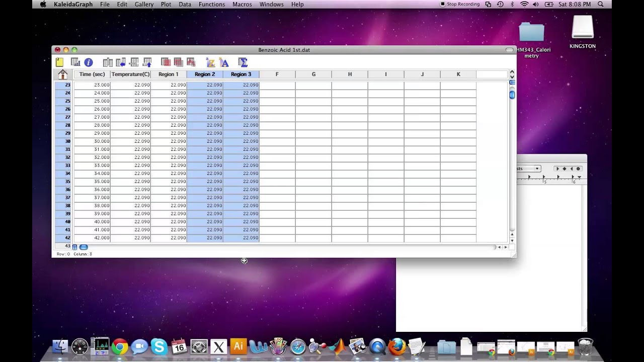Open the Apple menu

click(43, 4)
